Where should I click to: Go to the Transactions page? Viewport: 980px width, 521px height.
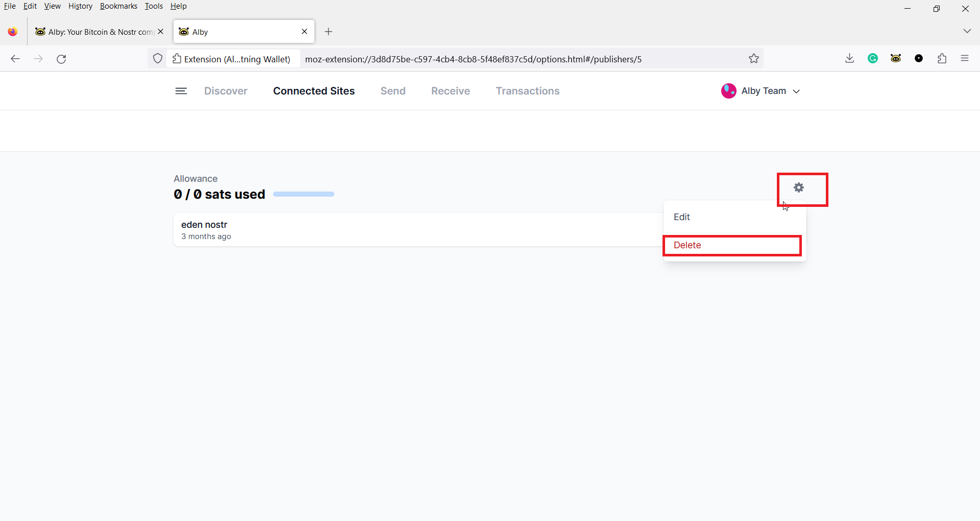[x=528, y=91]
